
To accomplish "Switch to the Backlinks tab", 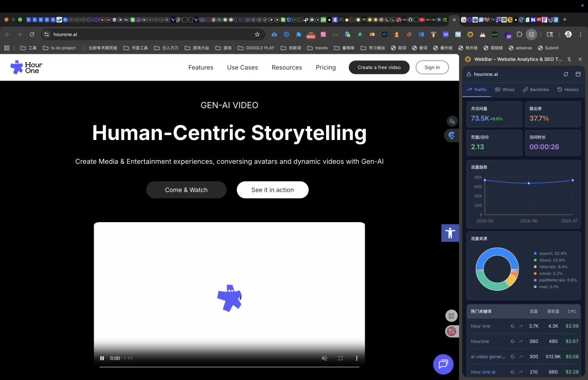I will pos(536,90).
